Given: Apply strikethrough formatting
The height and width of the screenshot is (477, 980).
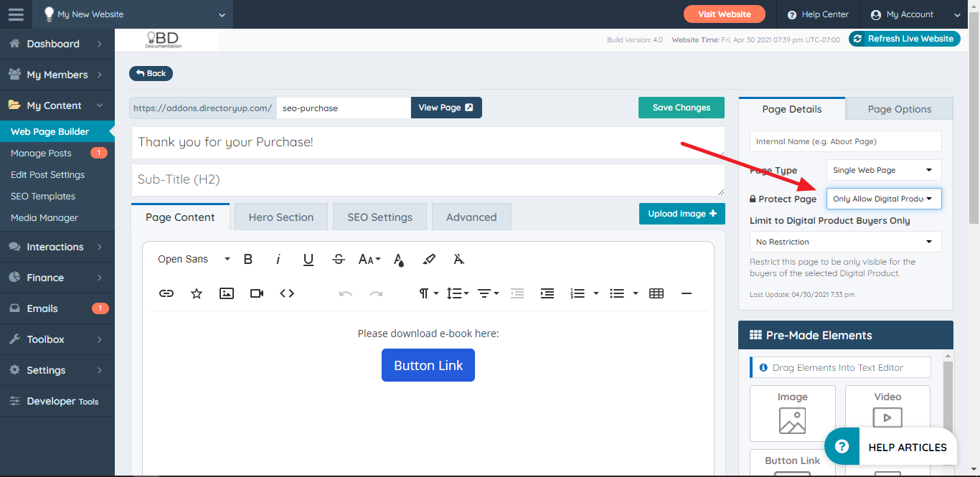Looking at the screenshot, I should 339,259.
